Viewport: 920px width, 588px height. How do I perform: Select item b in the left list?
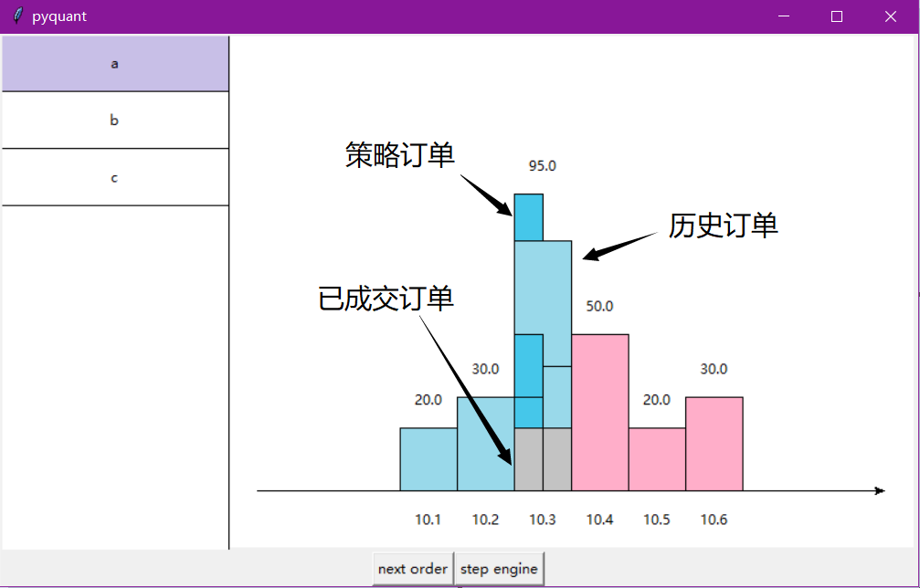[x=115, y=121]
